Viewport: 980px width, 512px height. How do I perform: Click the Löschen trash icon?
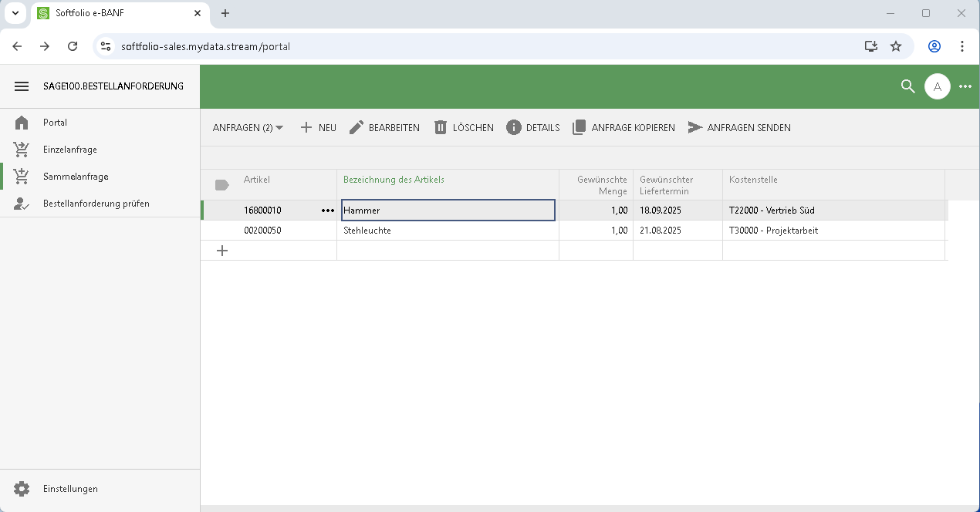[x=441, y=127]
